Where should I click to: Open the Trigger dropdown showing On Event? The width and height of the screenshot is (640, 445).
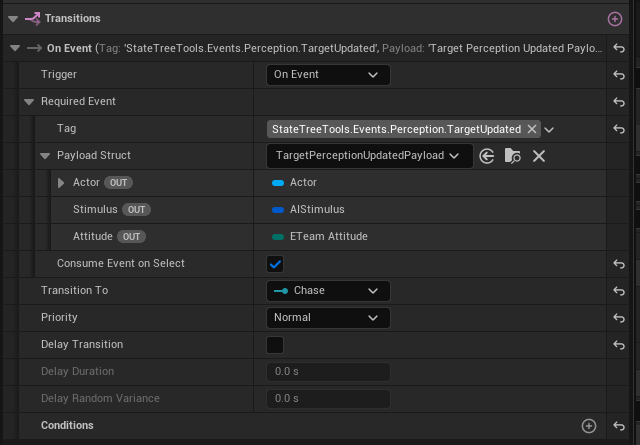point(328,75)
